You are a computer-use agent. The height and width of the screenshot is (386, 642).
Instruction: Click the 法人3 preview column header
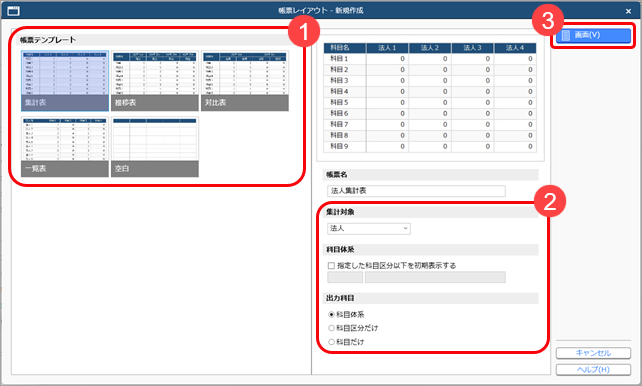(x=472, y=48)
